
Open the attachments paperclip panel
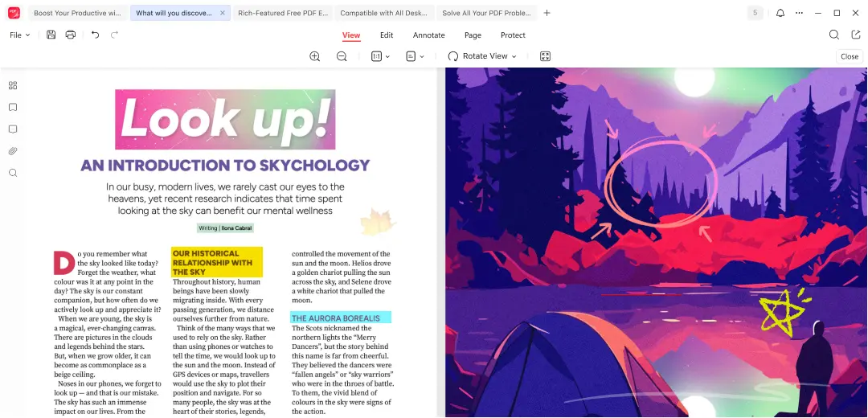(13, 151)
